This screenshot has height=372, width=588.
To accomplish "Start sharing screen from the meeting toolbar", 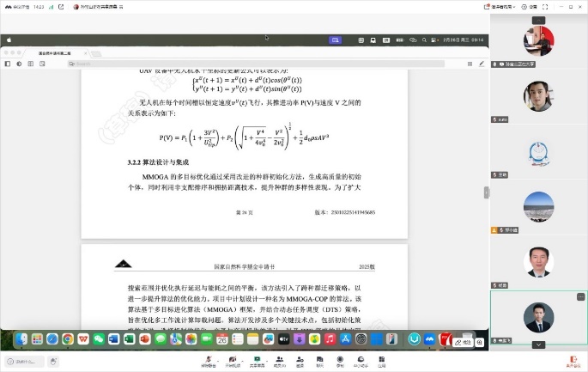I will pyautogui.click(x=256, y=359).
